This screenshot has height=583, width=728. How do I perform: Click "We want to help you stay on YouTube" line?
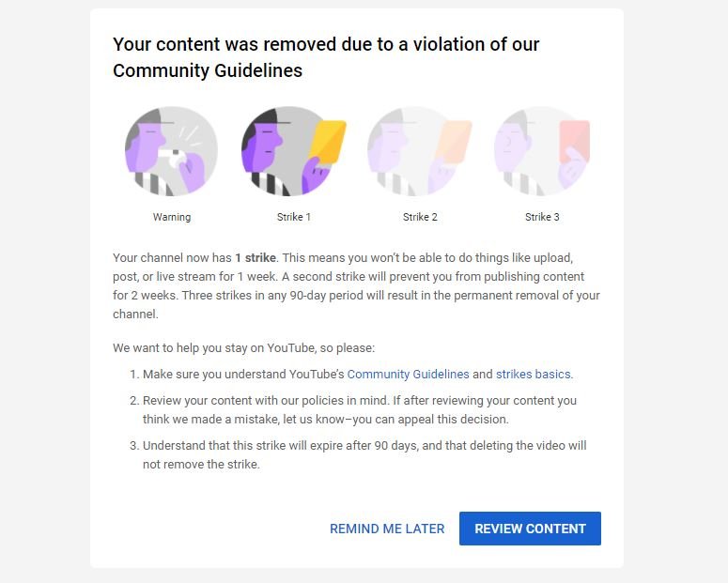tap(243, 347)
